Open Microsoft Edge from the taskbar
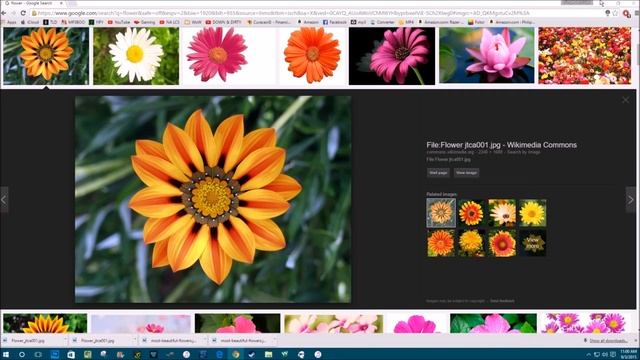Screen dimensions: 640x360 point(219,354)
